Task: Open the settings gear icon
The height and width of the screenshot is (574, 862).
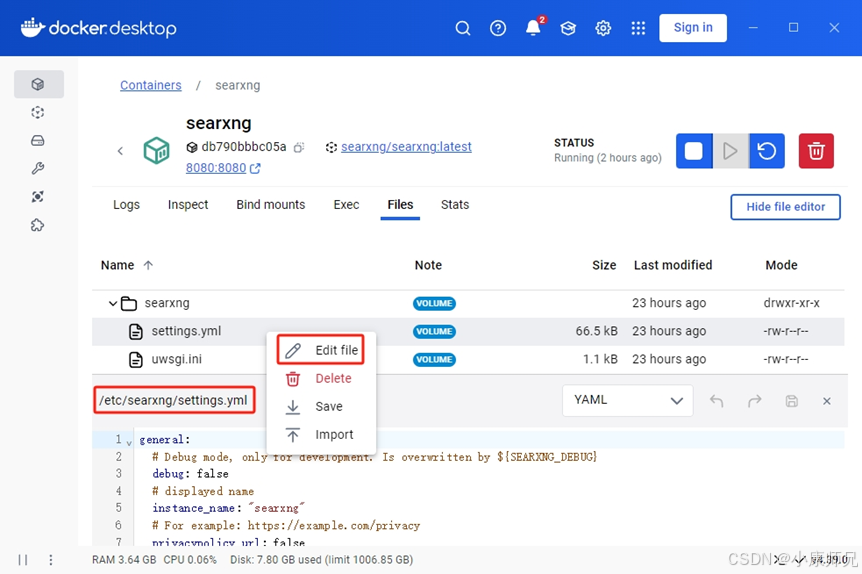Action: [603, 28]
